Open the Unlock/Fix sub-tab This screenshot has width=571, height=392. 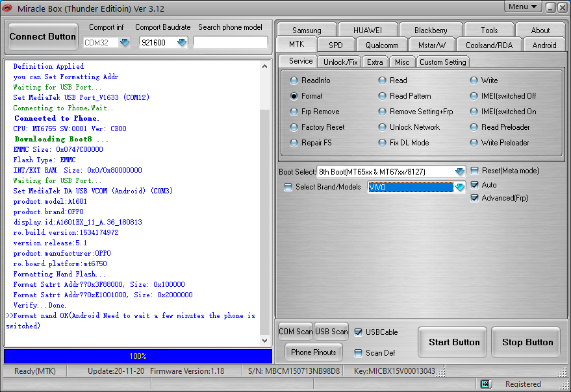(340, 62)
